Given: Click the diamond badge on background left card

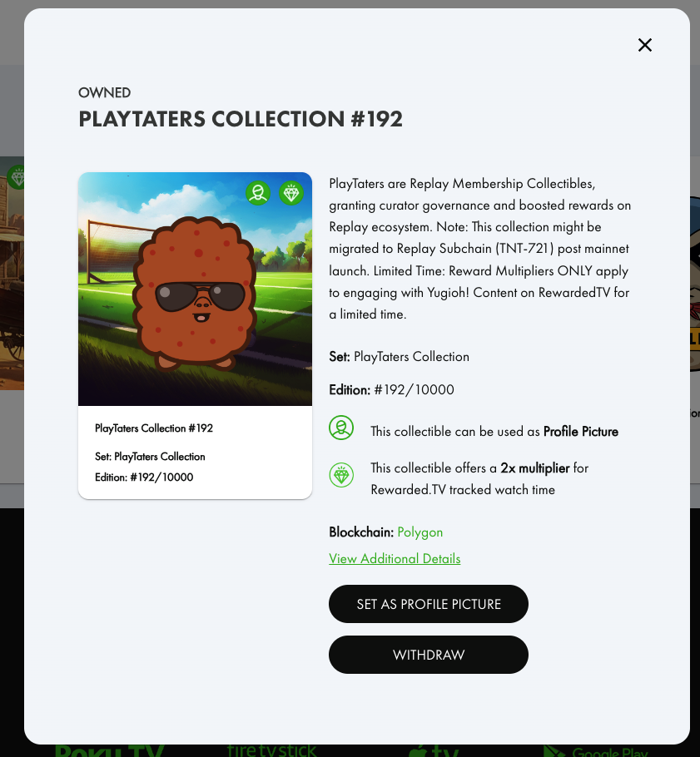Looking at the screenshot, I should click(x=17, y=177).
